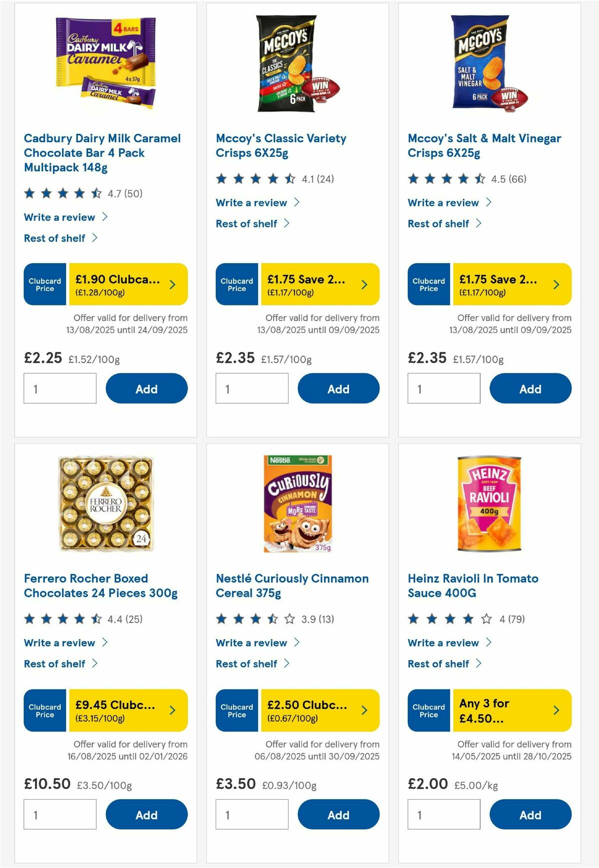
Task: Click Write a review for Ferrero Rocher
Action: [60, 643]
